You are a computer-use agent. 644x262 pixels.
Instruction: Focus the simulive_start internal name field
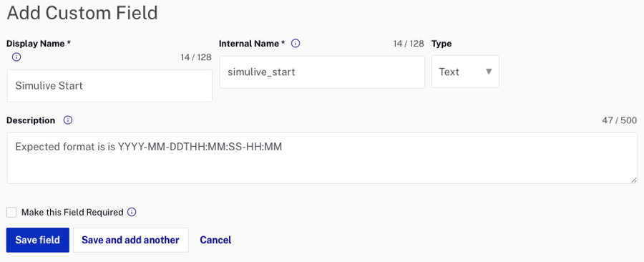[322, 72]
